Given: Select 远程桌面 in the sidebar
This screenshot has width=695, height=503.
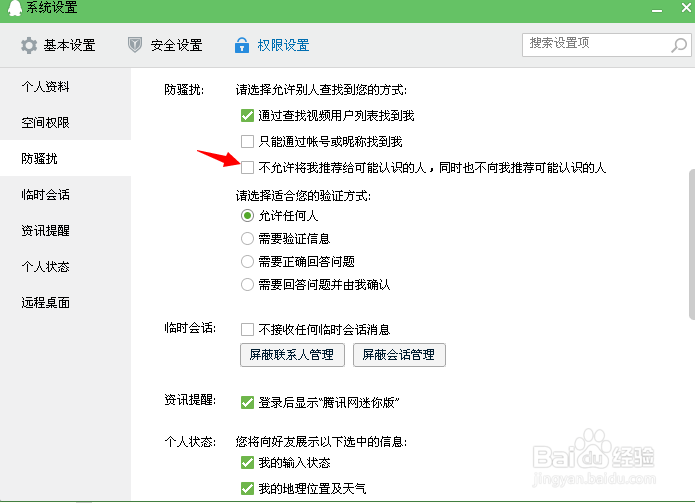Looking at the screenshot, I should pyautogui.click(x=66, y=303).
